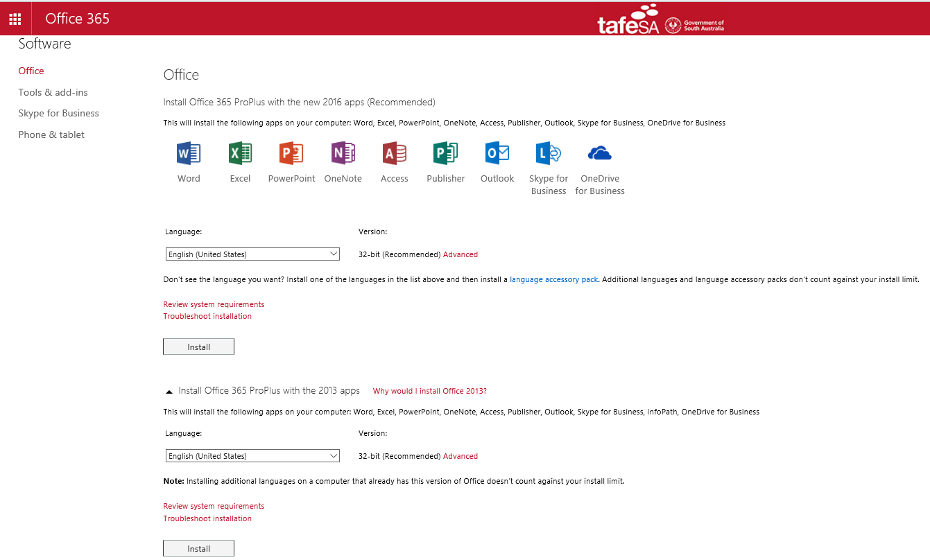Click the 'Word' label under its icon
930x560 pixels.
pyautogui.click(x=189, y=178)
